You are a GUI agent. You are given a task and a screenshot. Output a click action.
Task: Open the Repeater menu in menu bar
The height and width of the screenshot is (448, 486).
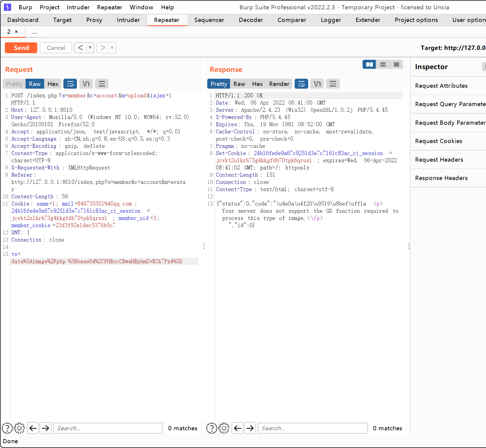(x=110, y=7)
